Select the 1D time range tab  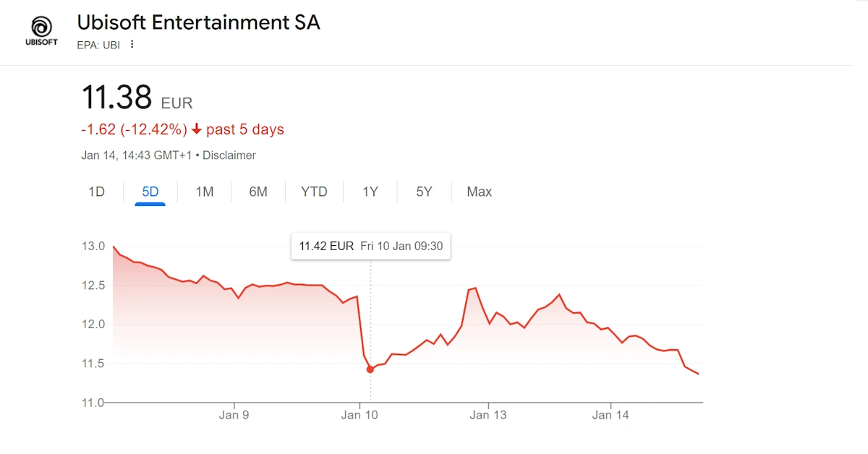[x=96, y=192]
